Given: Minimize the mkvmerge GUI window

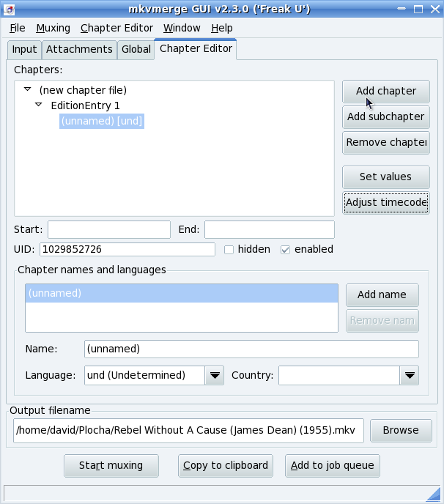Looking at the screenshot, I should click(402, 9).
